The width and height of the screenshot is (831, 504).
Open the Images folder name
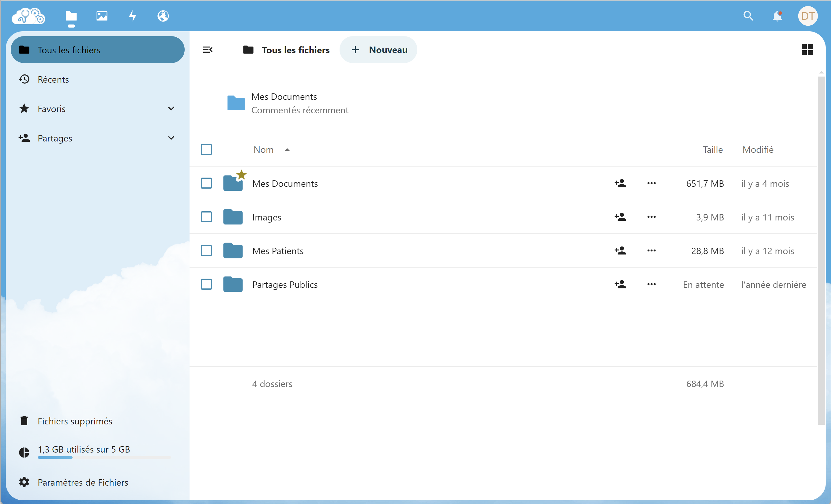point(266,217)
